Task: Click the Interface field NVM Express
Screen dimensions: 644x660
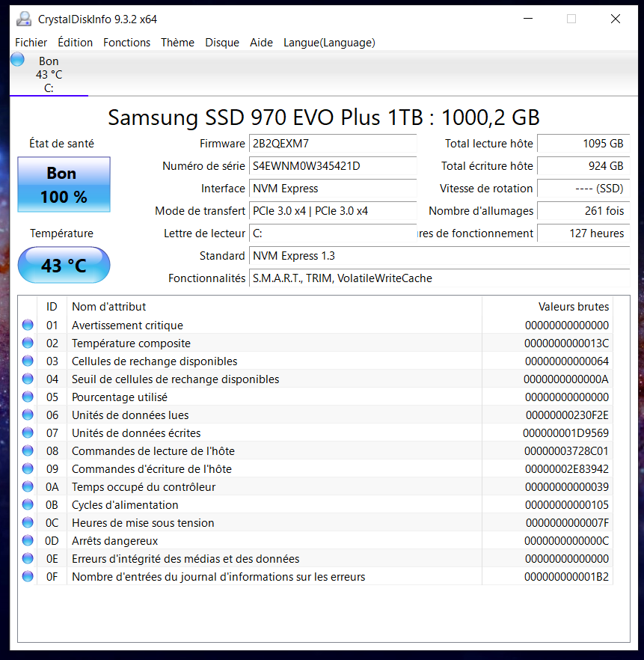Action: (333, 188)
